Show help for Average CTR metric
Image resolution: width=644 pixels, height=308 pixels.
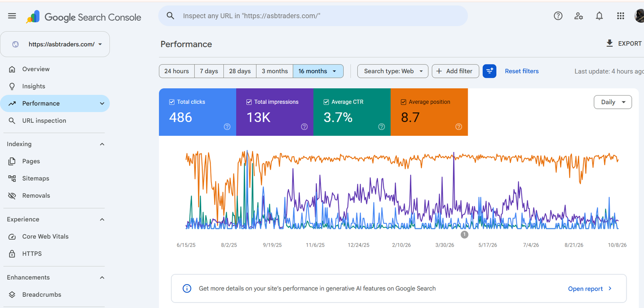tap(382, 127)
